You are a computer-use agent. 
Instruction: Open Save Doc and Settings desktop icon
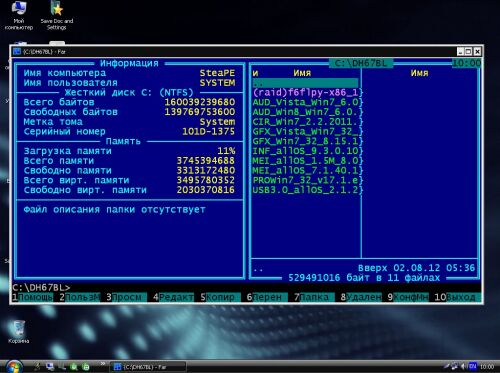coord(57,15)
